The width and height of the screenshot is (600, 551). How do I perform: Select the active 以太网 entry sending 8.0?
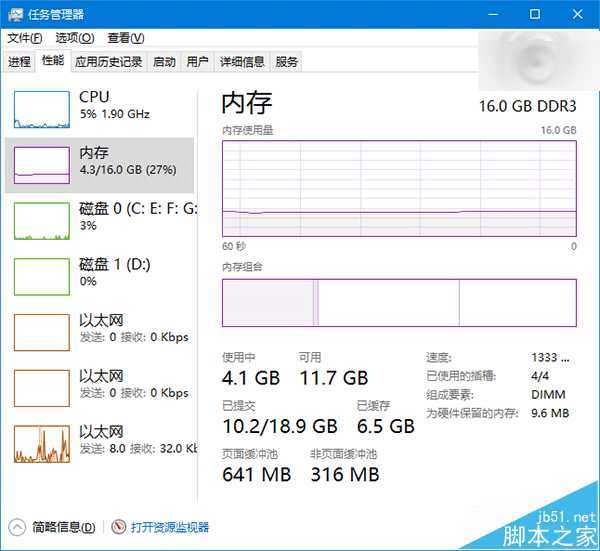[99, 444]
